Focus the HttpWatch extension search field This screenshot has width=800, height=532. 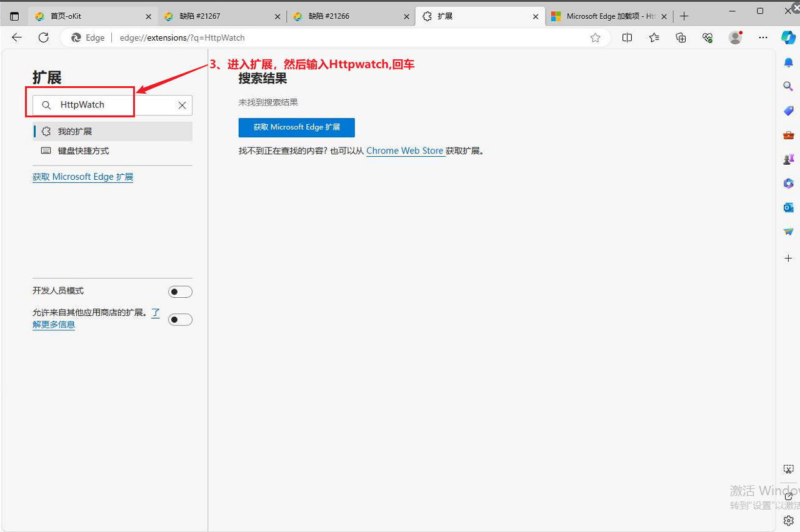click(x=112, y=105)
